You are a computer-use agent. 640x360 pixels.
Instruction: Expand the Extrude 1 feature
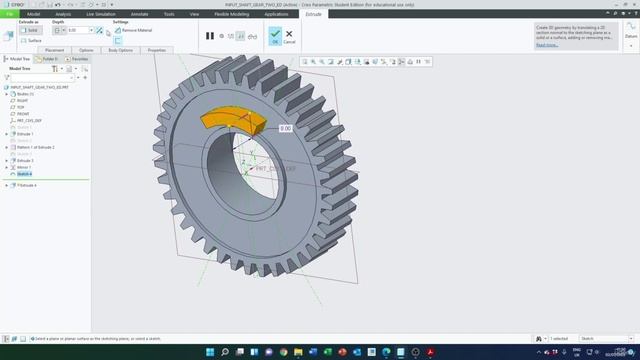(7, 134)
